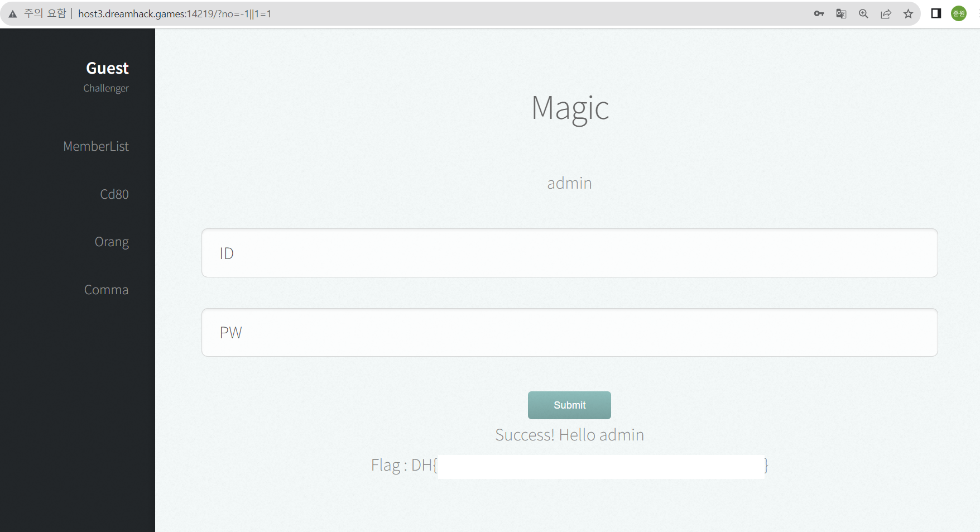Click the 'Challenger' subtitle in the sidebar

click(106, 88)
